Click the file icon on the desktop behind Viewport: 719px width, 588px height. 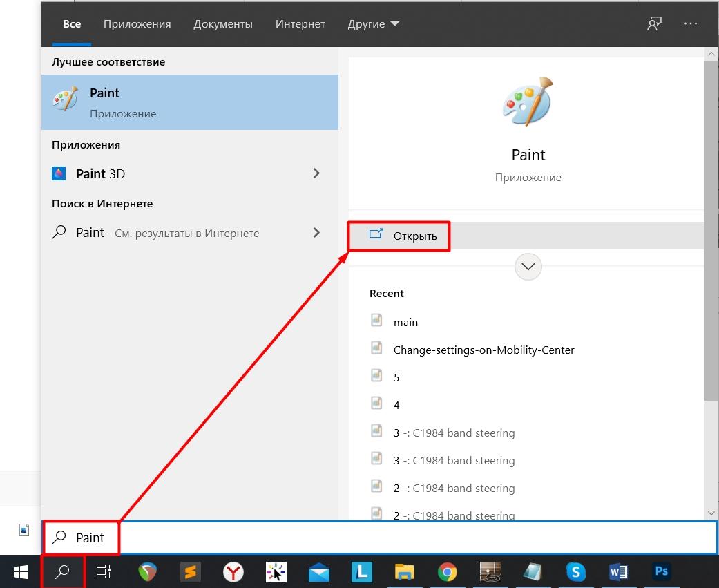(x=24, y=530)
